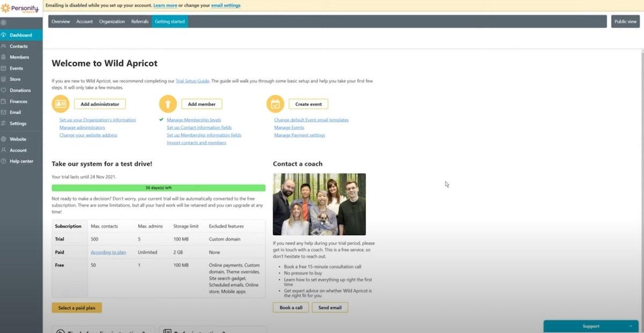Open the Manage Events link
Screen dimensions: 644x333
point(289,128)
